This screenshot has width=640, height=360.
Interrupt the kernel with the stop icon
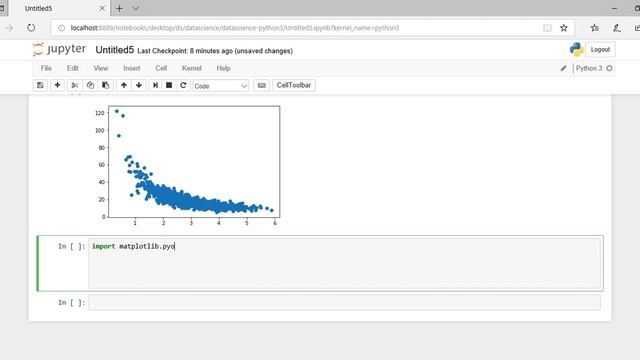tap(169, 85)
